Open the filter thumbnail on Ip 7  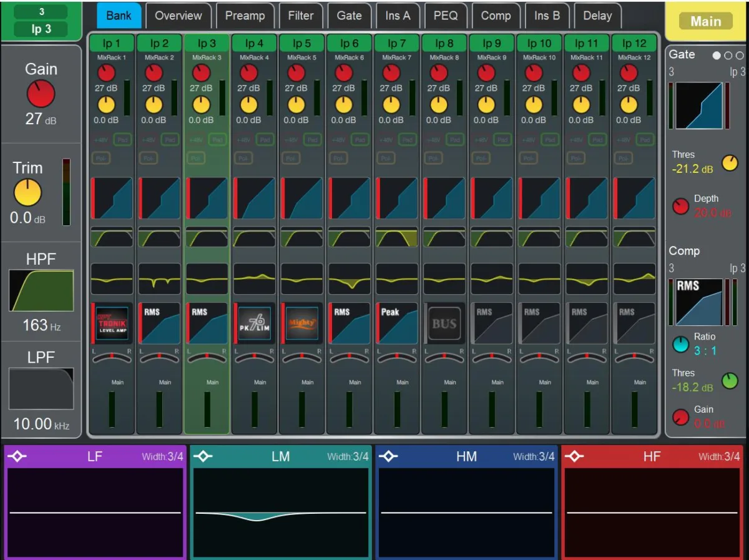[396, 237]
